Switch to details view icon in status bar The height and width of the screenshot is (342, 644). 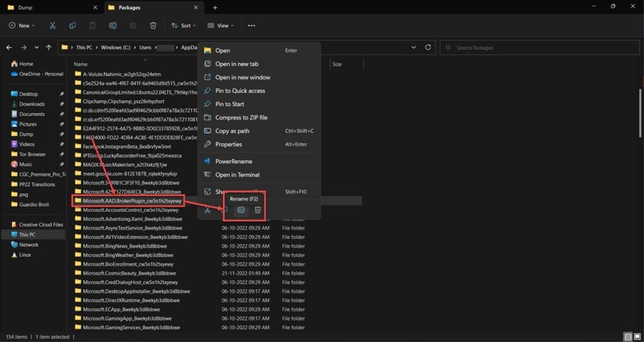click(628, 337)
